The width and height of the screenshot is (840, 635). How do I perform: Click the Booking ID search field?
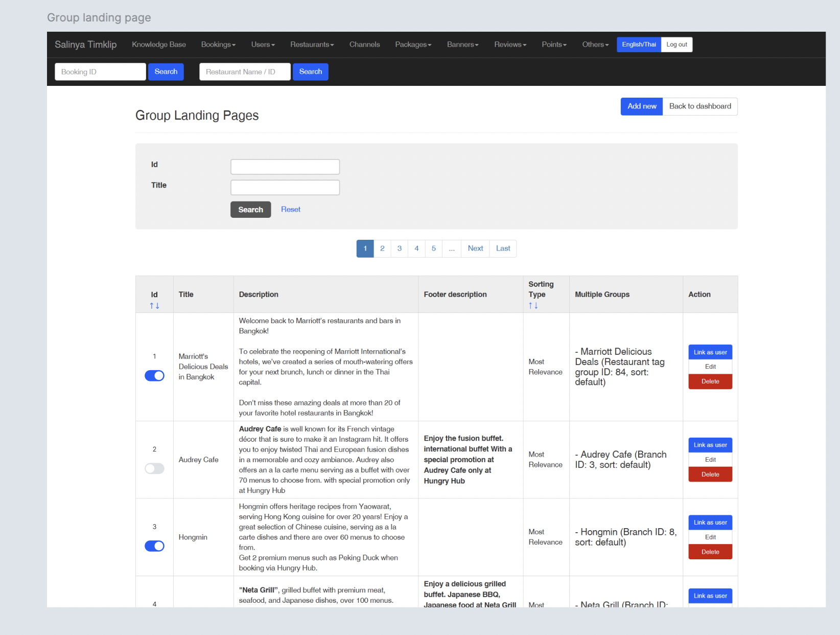tap(100, 72)
